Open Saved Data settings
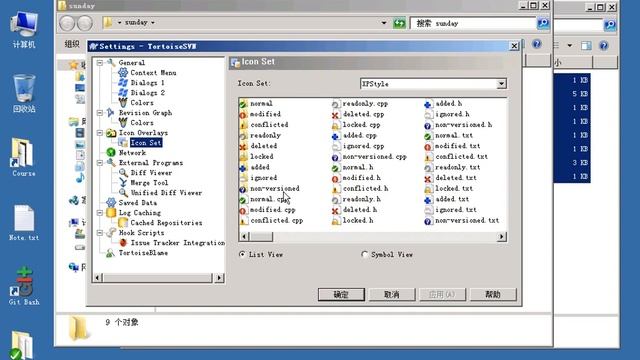 tap(138, 202)
